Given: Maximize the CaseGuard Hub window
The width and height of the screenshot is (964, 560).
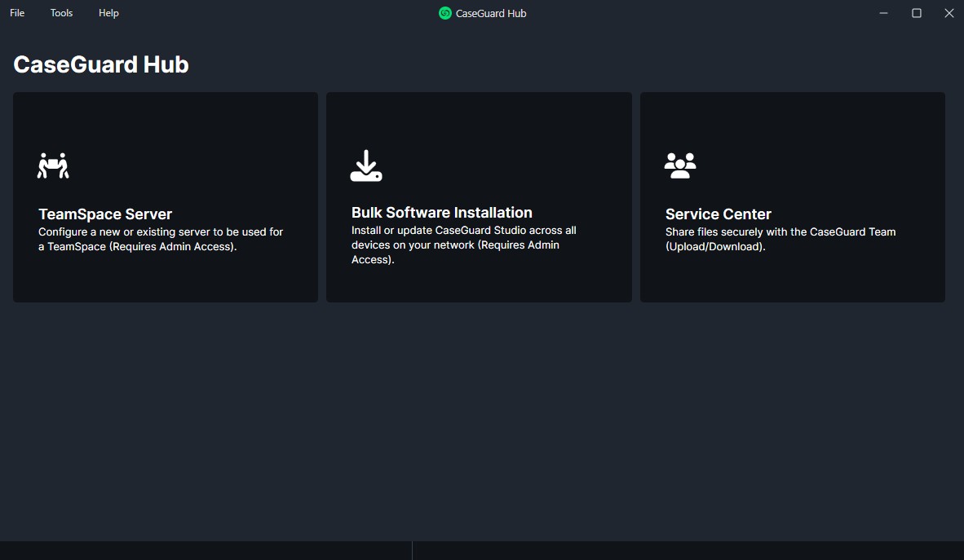Looking at the screenshot, I should click(917, 13).
